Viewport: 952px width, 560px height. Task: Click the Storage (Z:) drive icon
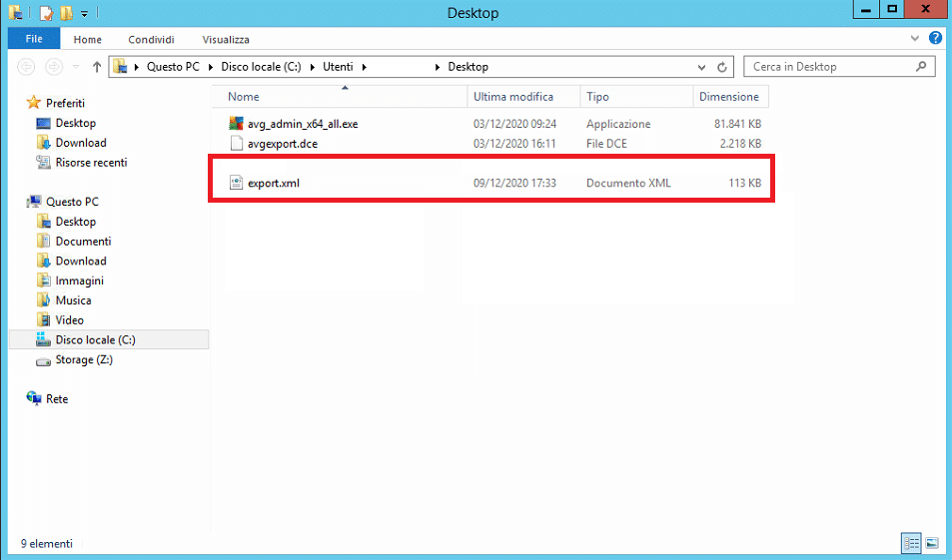[43, 361]
